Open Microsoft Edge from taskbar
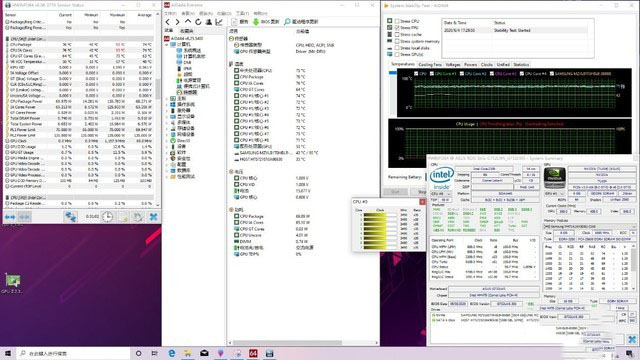 [172, 353]
